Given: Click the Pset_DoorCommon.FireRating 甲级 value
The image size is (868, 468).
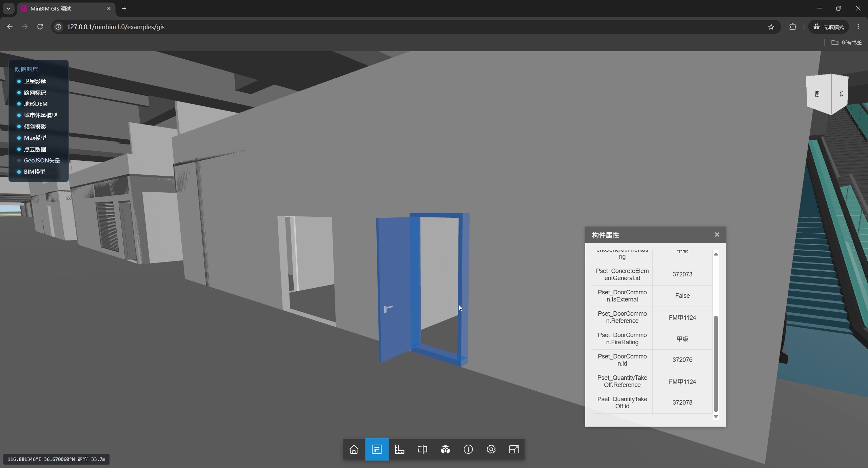Looking at the screenshot, I should pyautogui.click(x=682, y=339).
